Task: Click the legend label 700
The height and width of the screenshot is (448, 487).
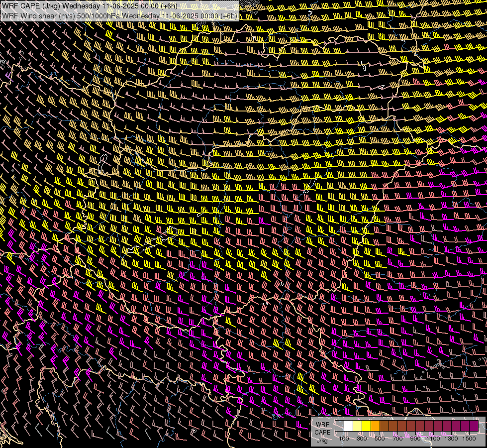Action: (397, 439)
